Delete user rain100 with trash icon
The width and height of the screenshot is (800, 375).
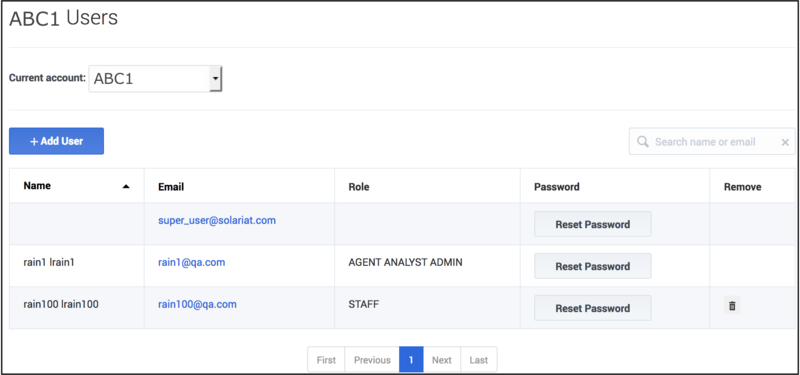732,306
